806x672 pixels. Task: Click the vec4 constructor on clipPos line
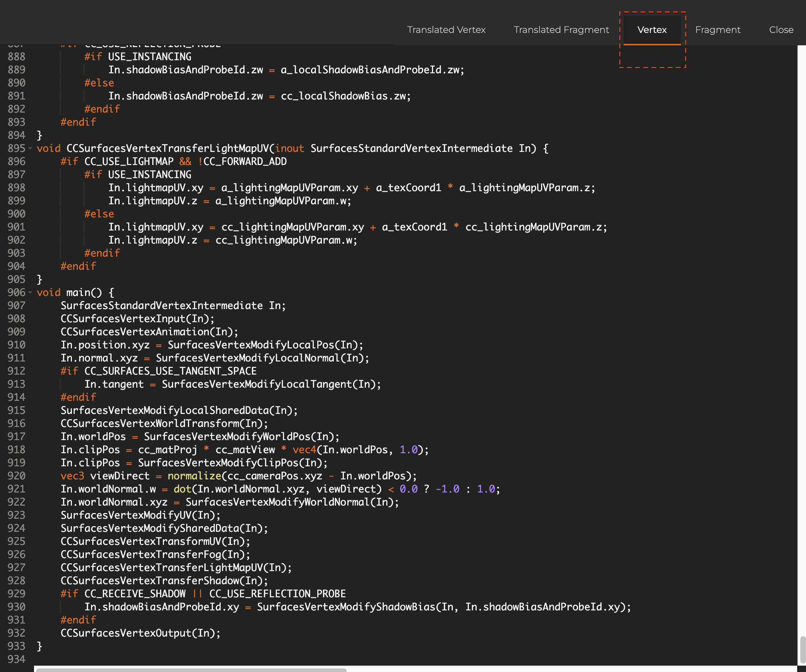coord(304,450)
